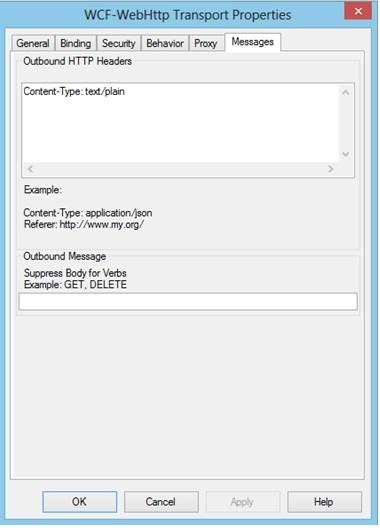Click the Cancel button
Image resolution: width=380 pixels, height=528 pixels.
point(161,502)
